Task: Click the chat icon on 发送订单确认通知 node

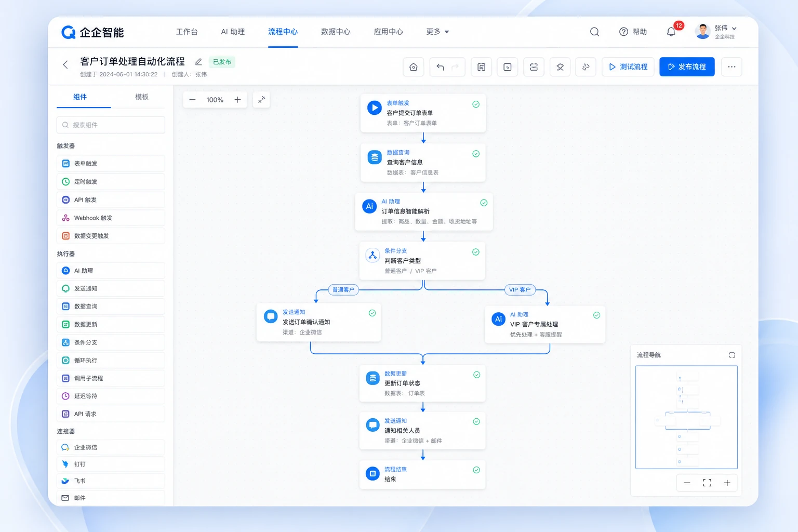Action: [x=271, y=316]
